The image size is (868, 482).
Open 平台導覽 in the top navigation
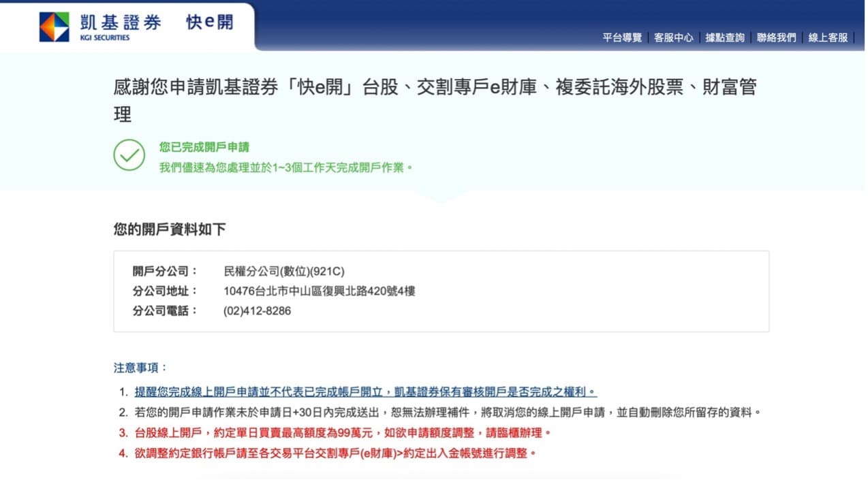[x=622, y=37]
